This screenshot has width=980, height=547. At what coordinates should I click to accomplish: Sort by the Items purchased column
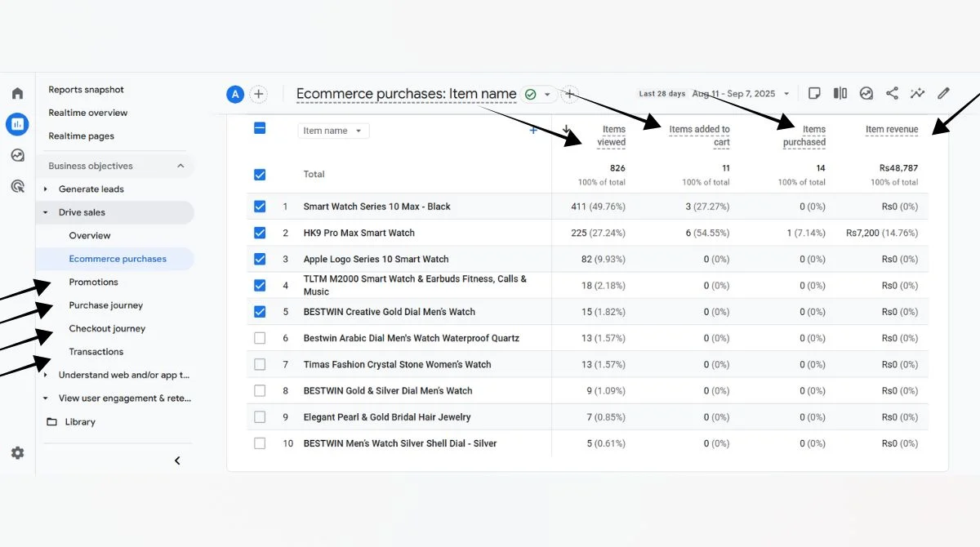pos(804,136)
